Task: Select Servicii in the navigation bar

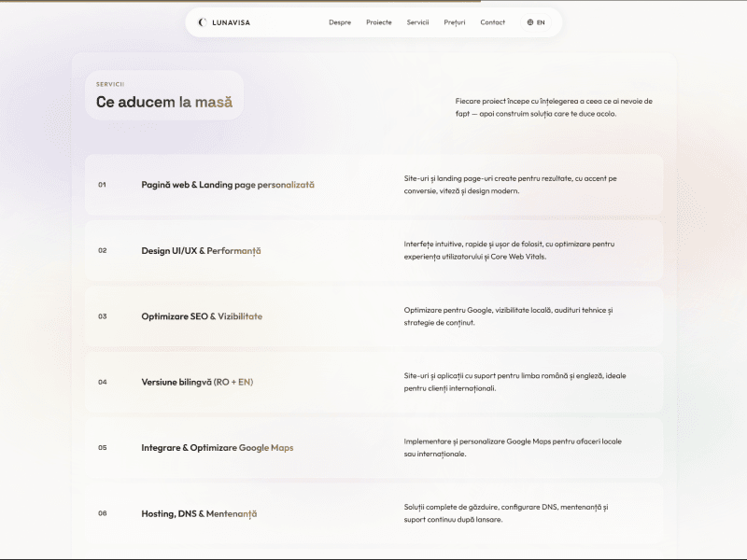Action: (417, 22)
